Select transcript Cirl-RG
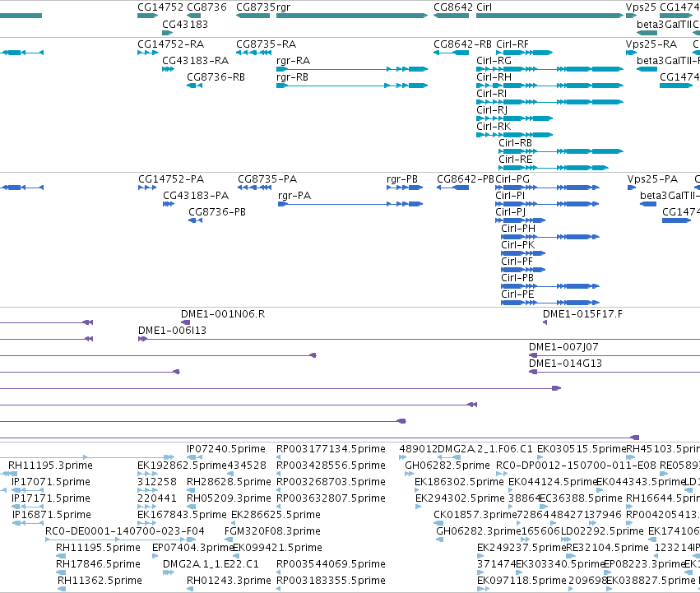Screen dimensions: 700x593 tap(549, 69)
